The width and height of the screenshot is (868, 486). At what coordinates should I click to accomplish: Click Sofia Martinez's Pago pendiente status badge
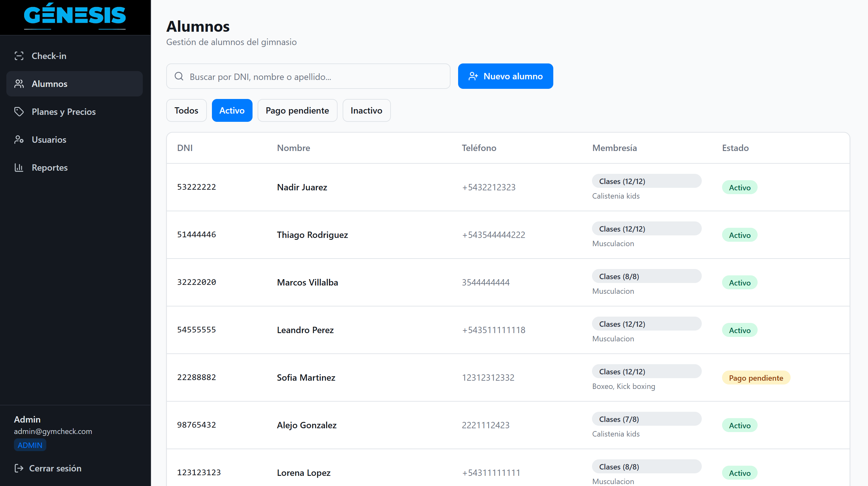click(756, 378)
